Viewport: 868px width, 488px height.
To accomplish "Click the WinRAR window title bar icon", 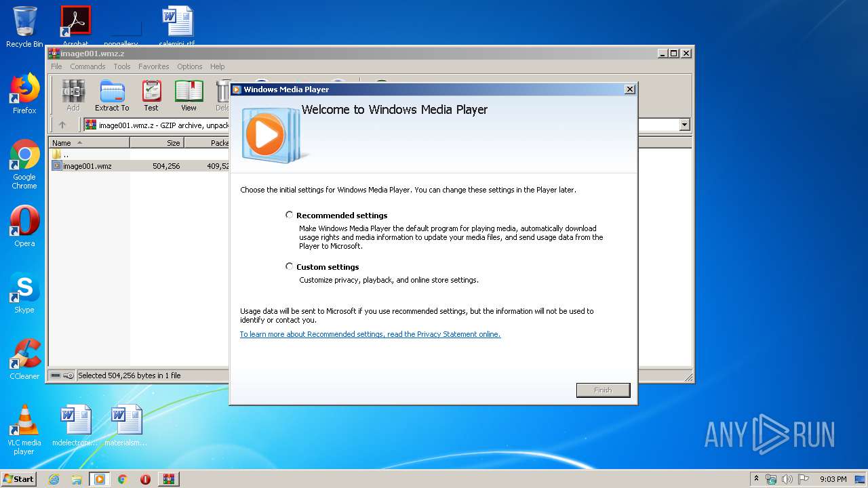I will [x=54, y=53].
